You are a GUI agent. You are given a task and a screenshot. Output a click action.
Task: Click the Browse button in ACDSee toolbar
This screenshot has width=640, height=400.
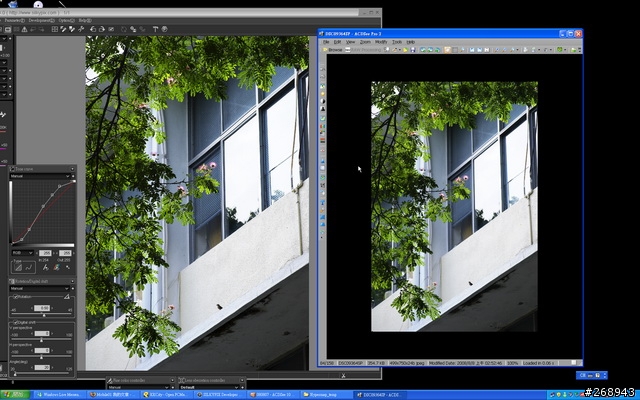point(332,50)
